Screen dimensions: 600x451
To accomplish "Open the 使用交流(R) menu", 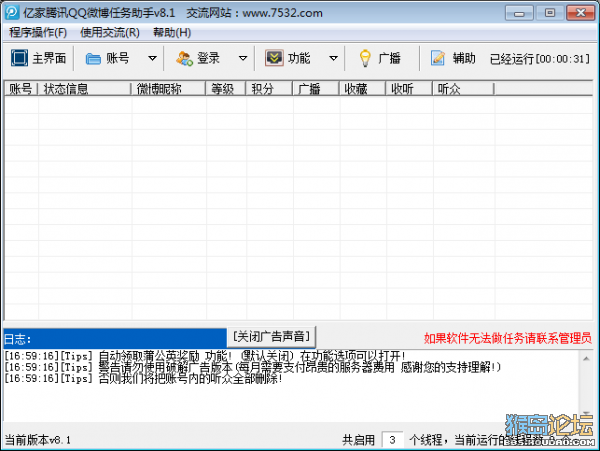I will point(110,33).
